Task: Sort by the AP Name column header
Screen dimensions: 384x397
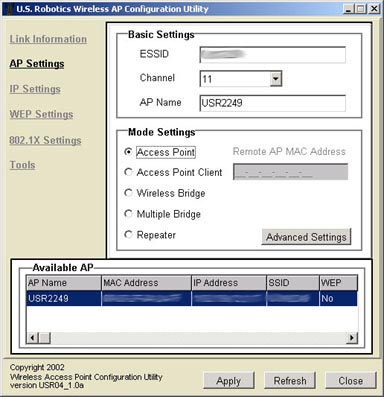Action: (x=64, y=283)
